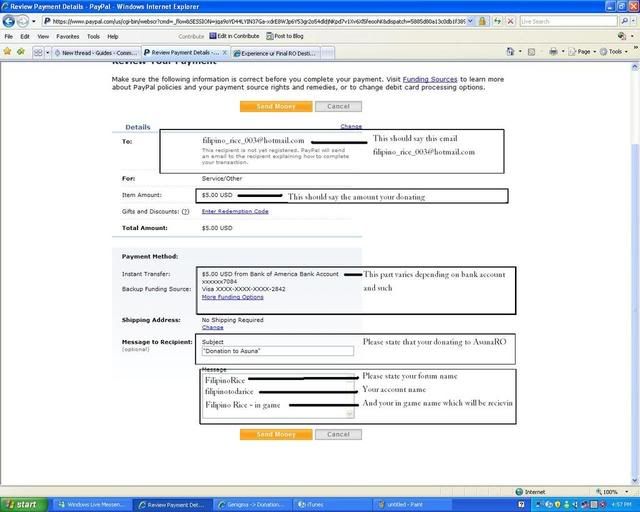The height and width of the screenshot is (512, 640).
Task: Switch to Experience ur Final RO tab
Action: pyautogui.click(x=275, y=53)
